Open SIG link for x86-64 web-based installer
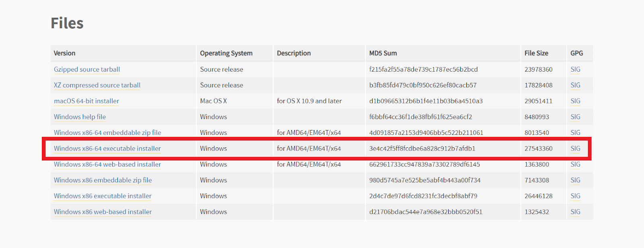The image size is (644, 248). point(575,164)
